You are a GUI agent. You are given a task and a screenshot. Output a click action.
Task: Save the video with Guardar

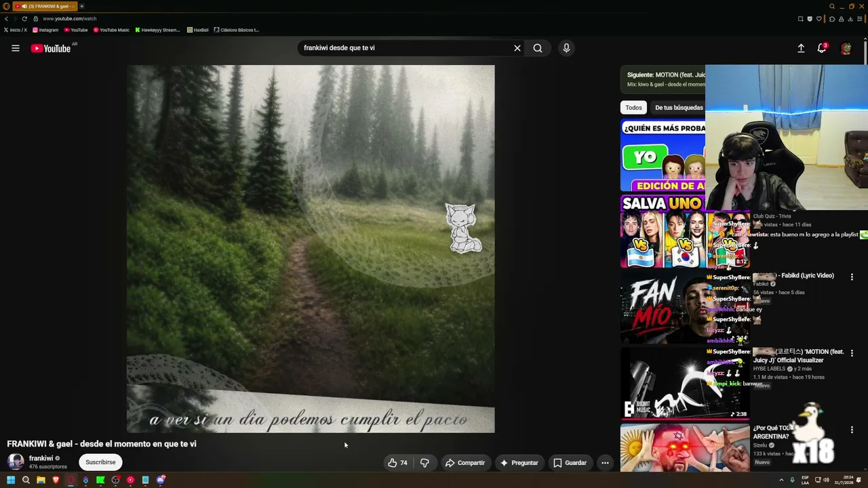570,463
